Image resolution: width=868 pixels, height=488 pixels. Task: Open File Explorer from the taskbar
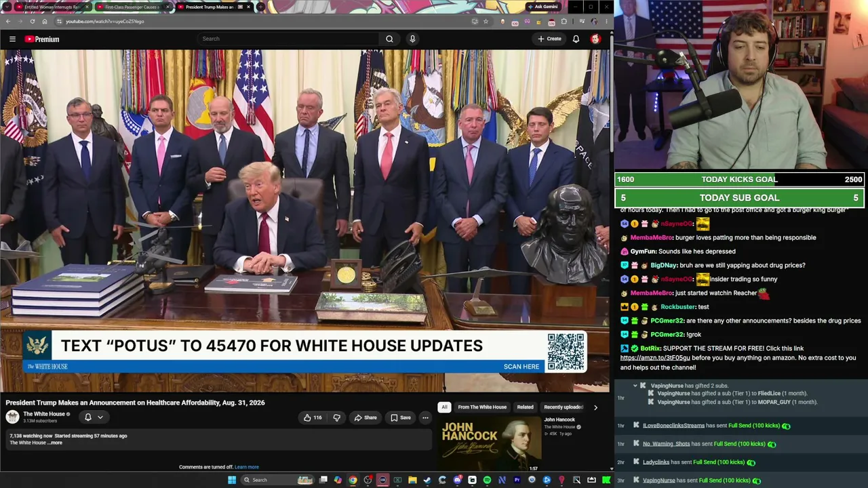coord(412,480)
